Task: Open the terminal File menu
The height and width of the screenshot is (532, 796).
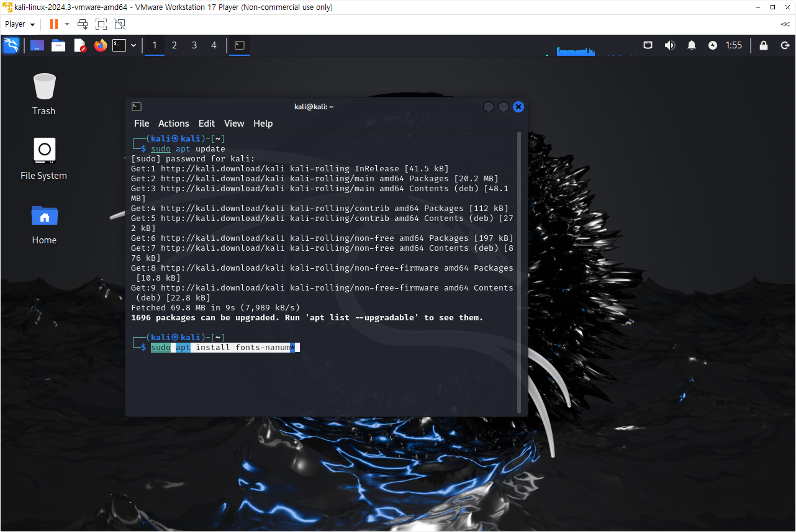Action: pos(142,124)
